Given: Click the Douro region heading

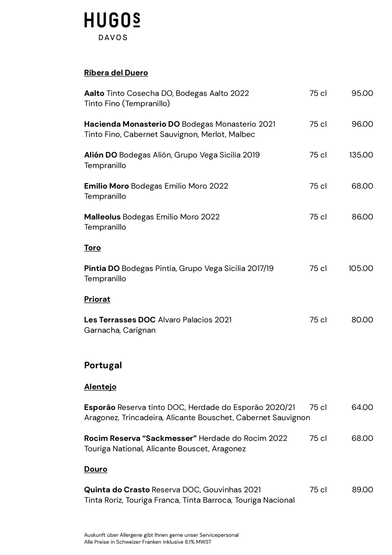Looking at the screenshot, I should pyautogui.click(x=96, y=469).
